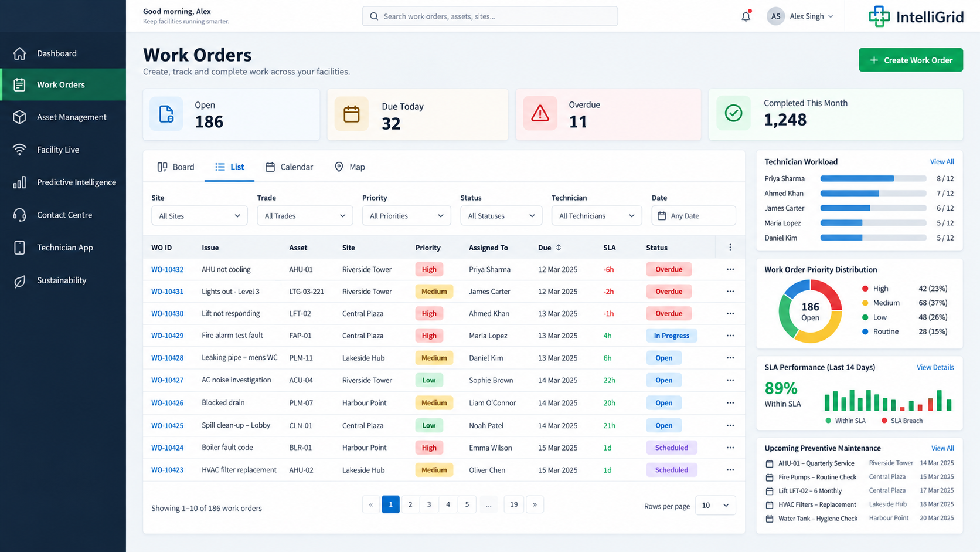This screenshot has height=552, width=980.
Task: Click the AS user avatar
Action: 775,16
